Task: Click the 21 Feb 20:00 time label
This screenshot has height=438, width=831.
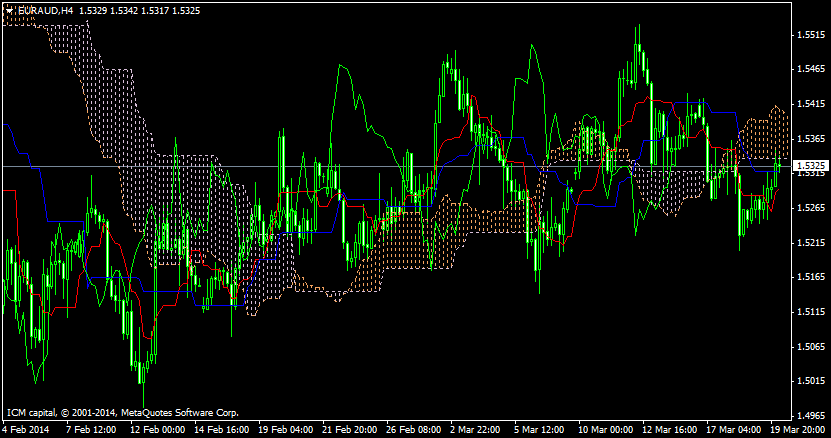Action: click(349, 430)
